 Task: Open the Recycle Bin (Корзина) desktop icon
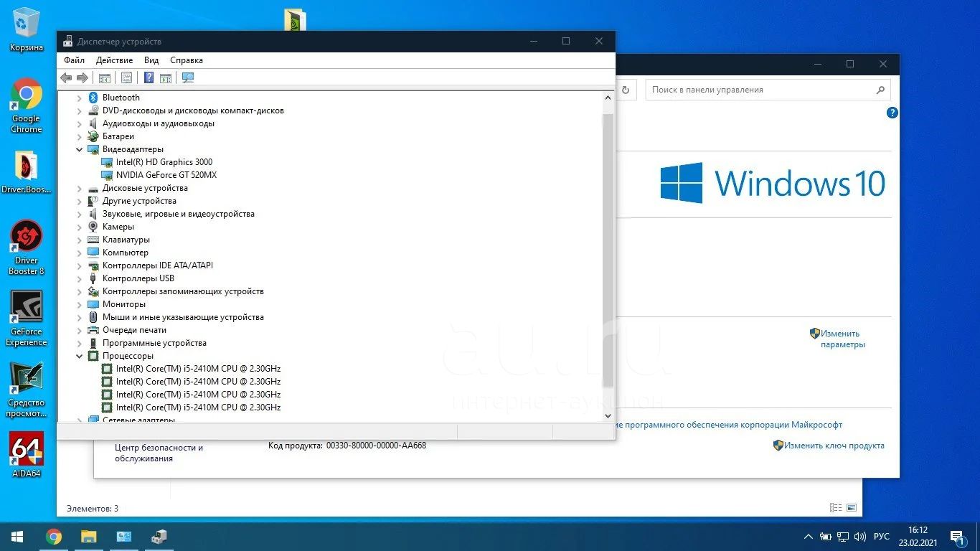(x=27, y=29)
